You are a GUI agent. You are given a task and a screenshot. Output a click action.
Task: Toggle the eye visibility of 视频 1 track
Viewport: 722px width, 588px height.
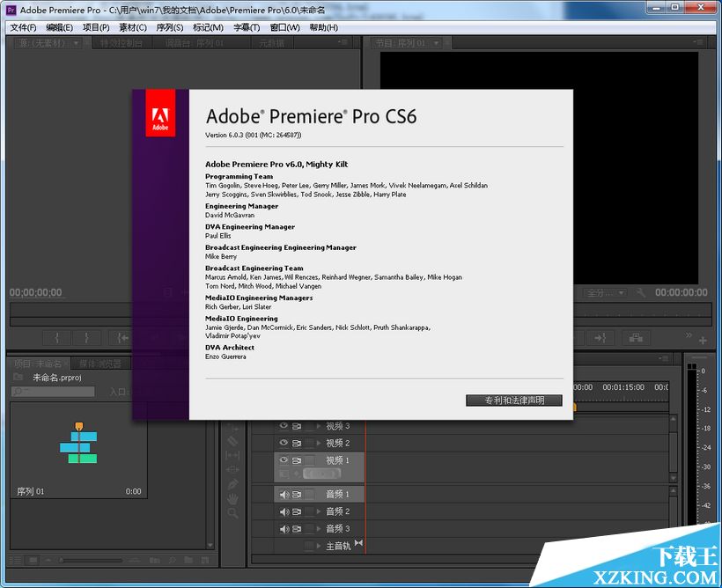(284, 460)
